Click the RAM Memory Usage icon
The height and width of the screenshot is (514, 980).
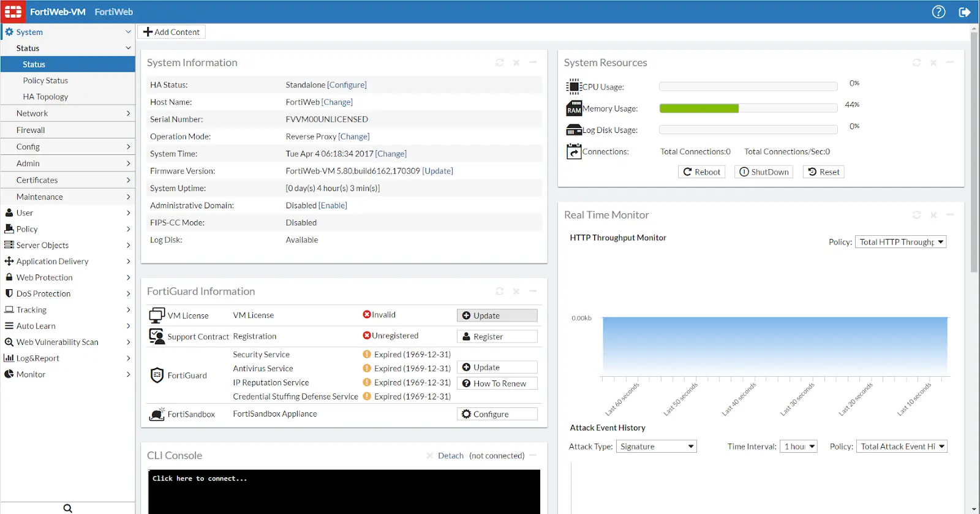tap(574, 108)
